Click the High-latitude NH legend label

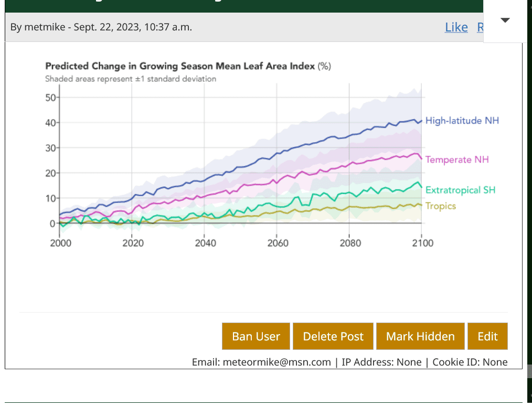coord(462,121)
